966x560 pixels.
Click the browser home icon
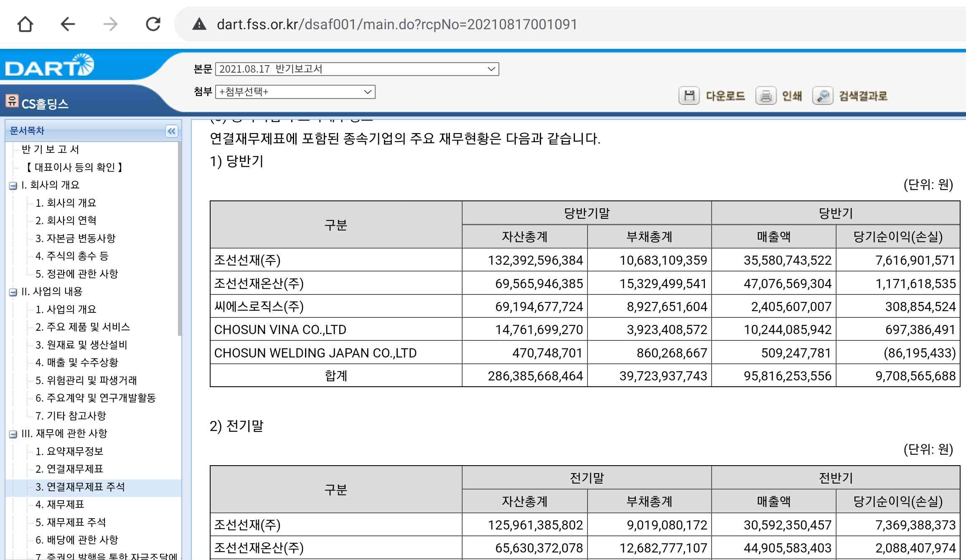(x=25, y=24)
